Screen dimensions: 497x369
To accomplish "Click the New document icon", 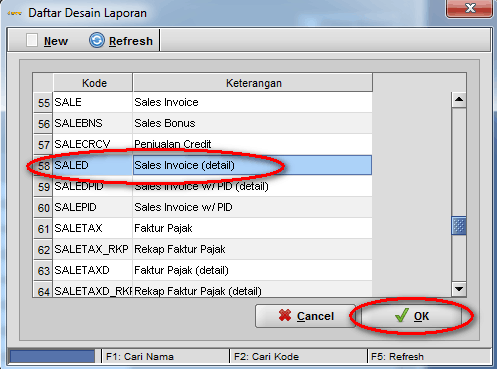I will [32, 40].
